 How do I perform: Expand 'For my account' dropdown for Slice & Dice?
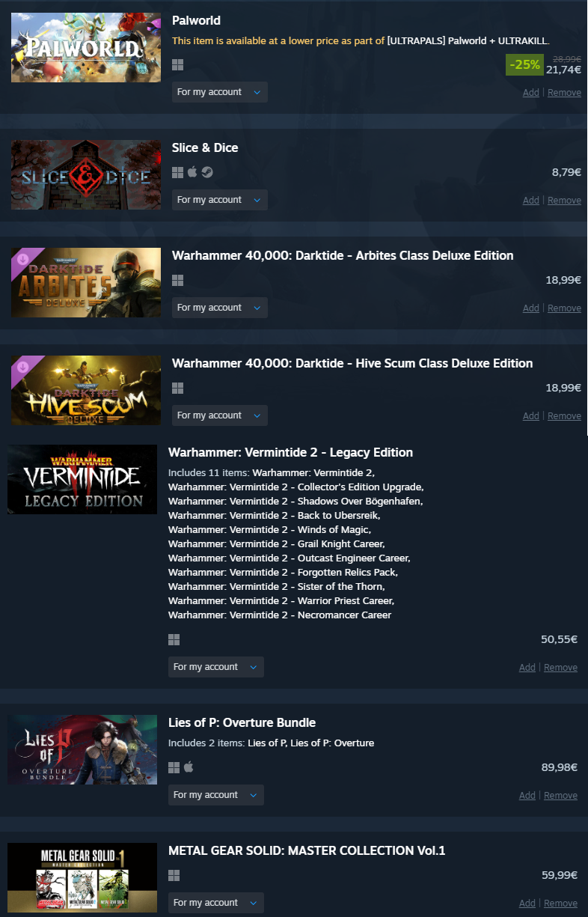click(x=219, y=200)
